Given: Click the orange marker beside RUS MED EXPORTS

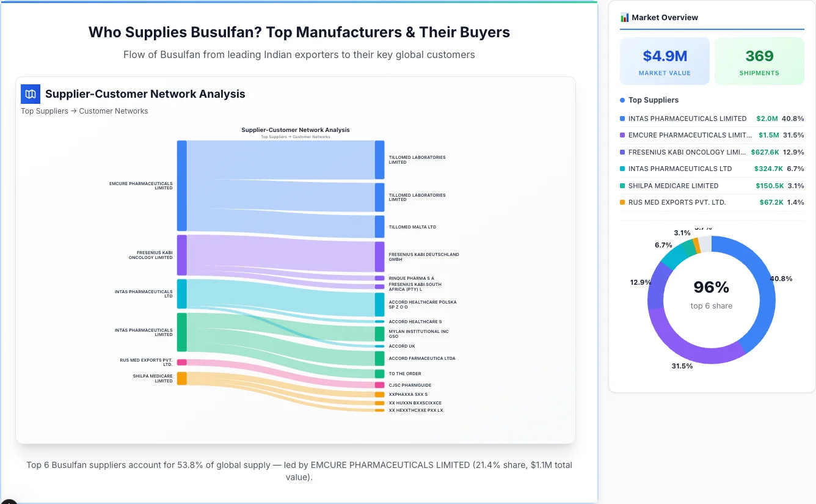Looking at the screenshot, I should [624, 202].
